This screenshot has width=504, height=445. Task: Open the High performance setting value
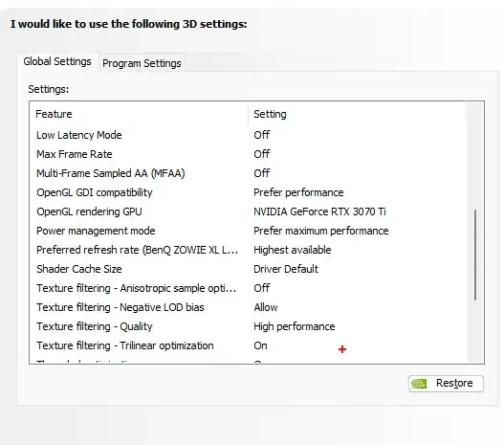point(295,326)
